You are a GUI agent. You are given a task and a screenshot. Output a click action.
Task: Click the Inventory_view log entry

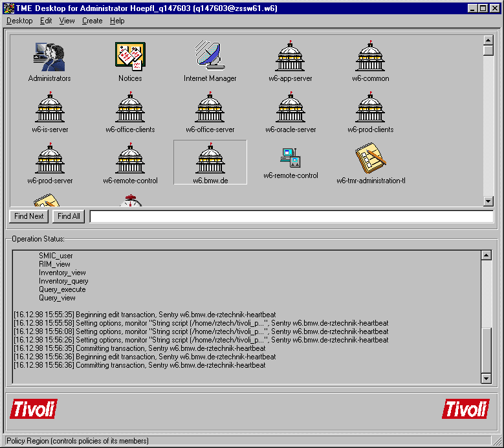pyautogui.click(x=62, y=273)
